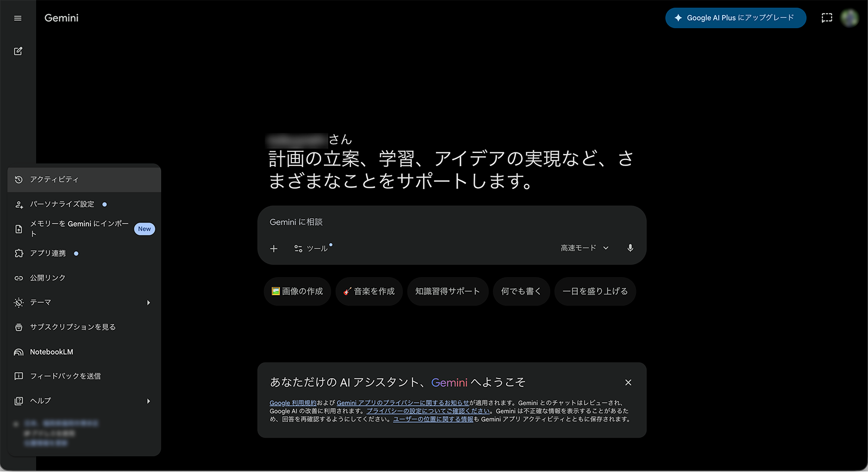Image resolution: width=868 pixels, height=472 pixels.
Task: Select the 音楽を作成 suggestion chip
Action: pos(369,291)
